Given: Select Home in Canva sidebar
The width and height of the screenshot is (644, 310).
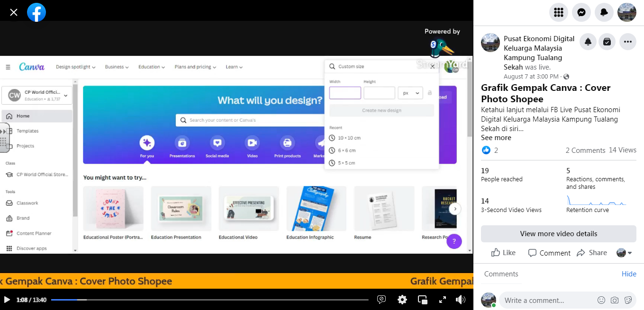Looking at the screenshot, I should pyautogui.click(x=37, y=116).
